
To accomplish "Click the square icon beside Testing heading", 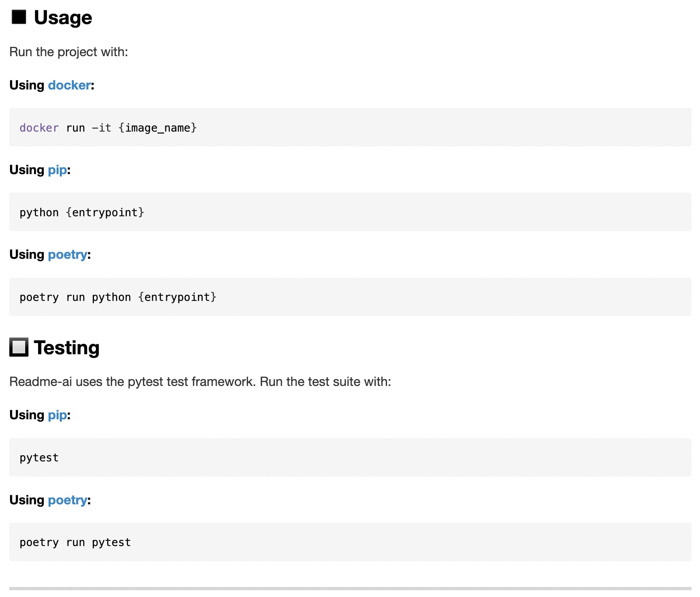I will click(x=19, y=347).
